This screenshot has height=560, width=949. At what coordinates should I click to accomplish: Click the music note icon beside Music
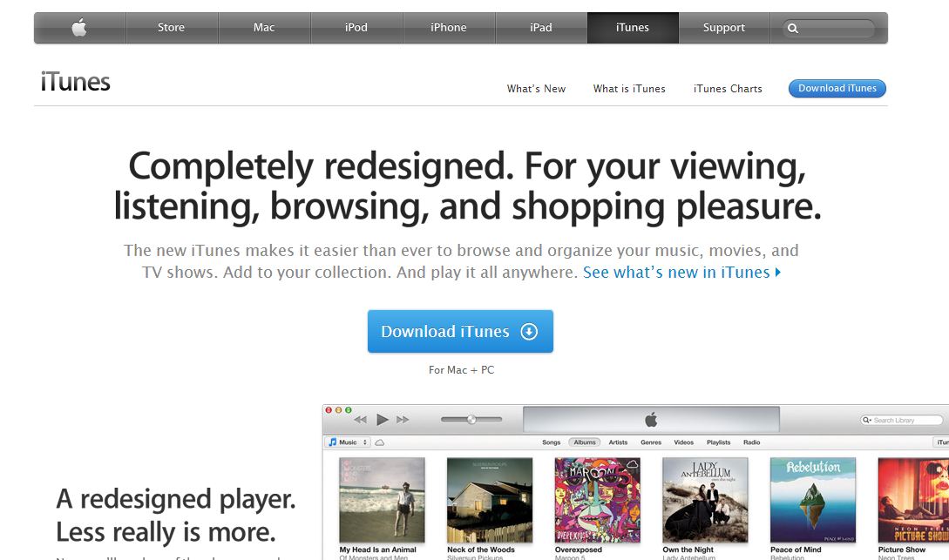point(332,442)
